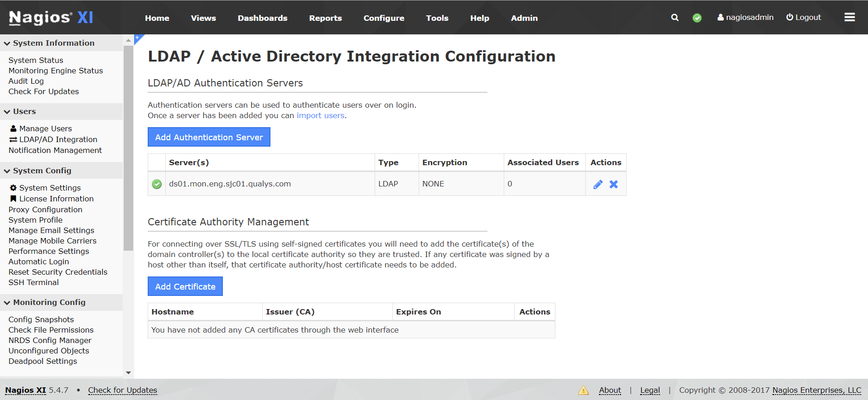Click the green system status check icon
The image size is (868, 400).
pos(697,18)
